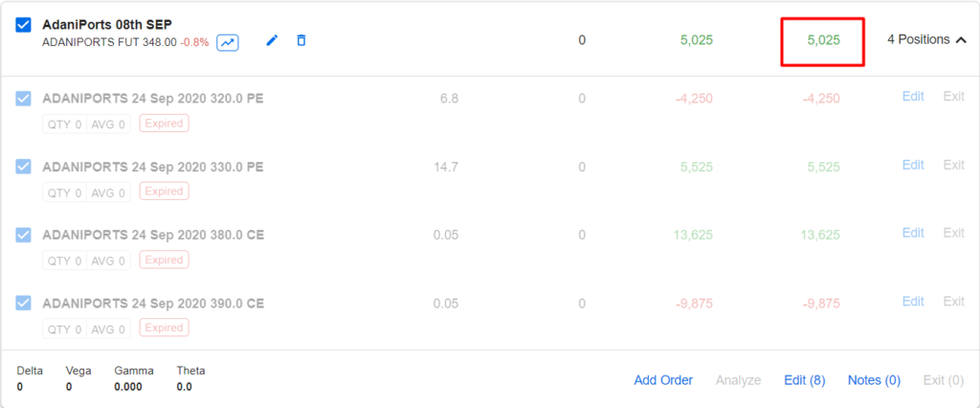980x408 pixels.
Task: Click Expired badge on 390.0 CE row
Action: click(x=164, y=328)
